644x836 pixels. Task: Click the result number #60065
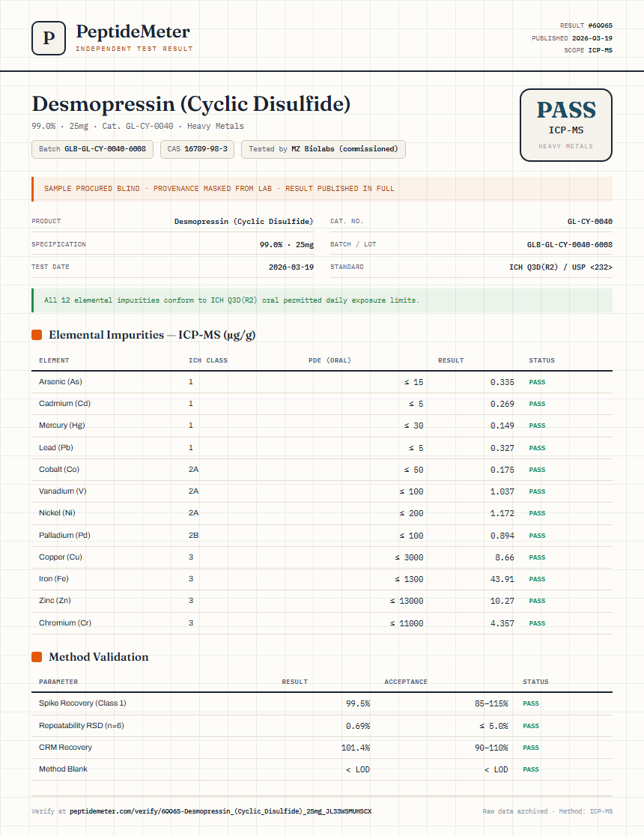click(x=601, y=25)
